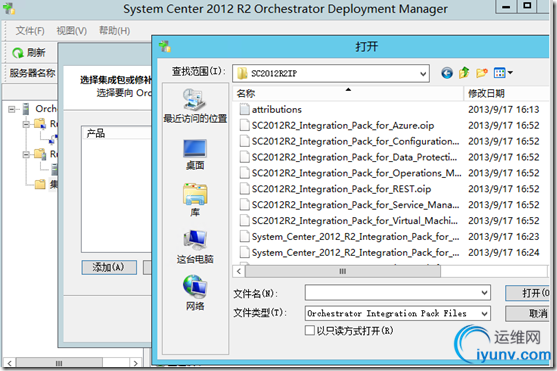Expand the file name combo box arrow
The image size is (557, 371).
point(484,293)
